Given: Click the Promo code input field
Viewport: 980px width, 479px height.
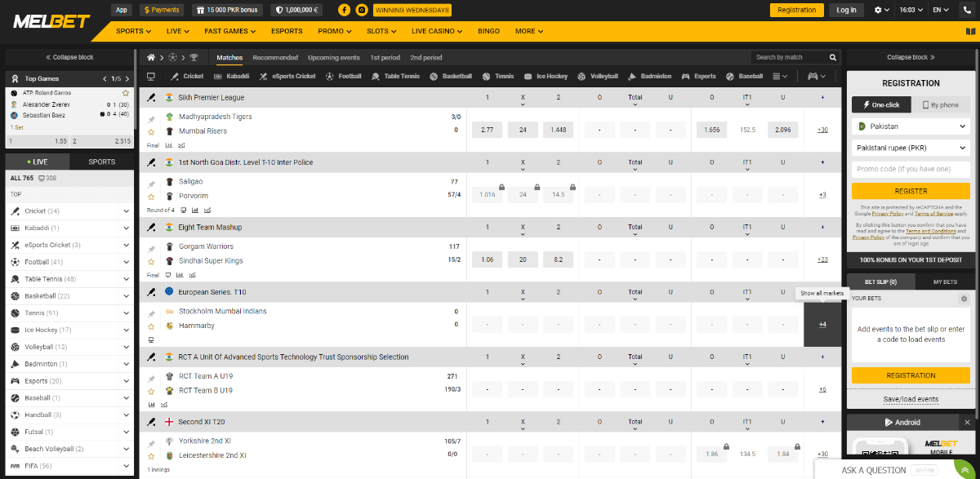Looking at the screenshot, I should [x=911, y=169].
